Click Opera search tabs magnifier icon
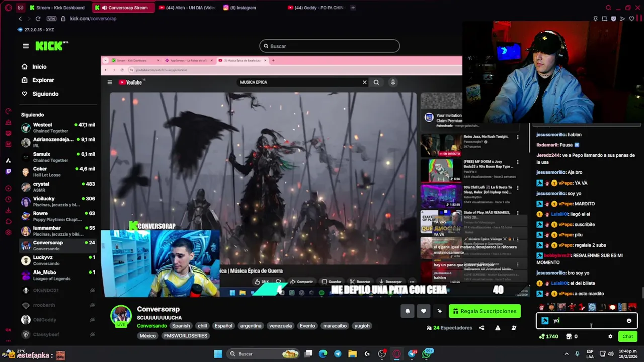This screenshot has width=644, height=362. [608, 8]
